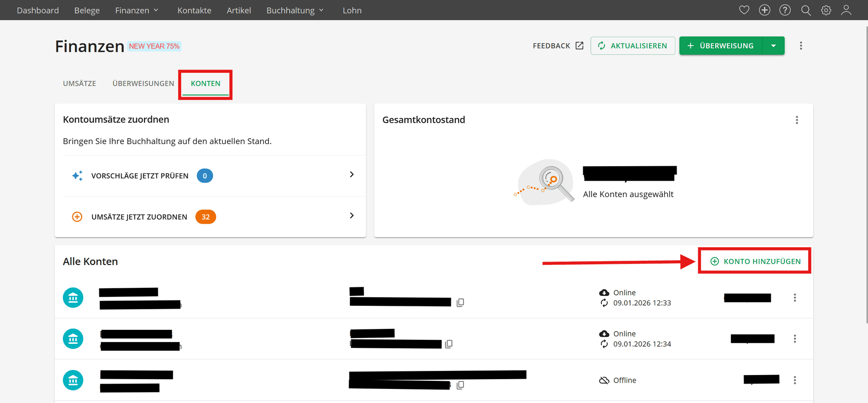Open the user profile icon
Image resolution: width=868 pixels, height=403 pixels.
846,10
